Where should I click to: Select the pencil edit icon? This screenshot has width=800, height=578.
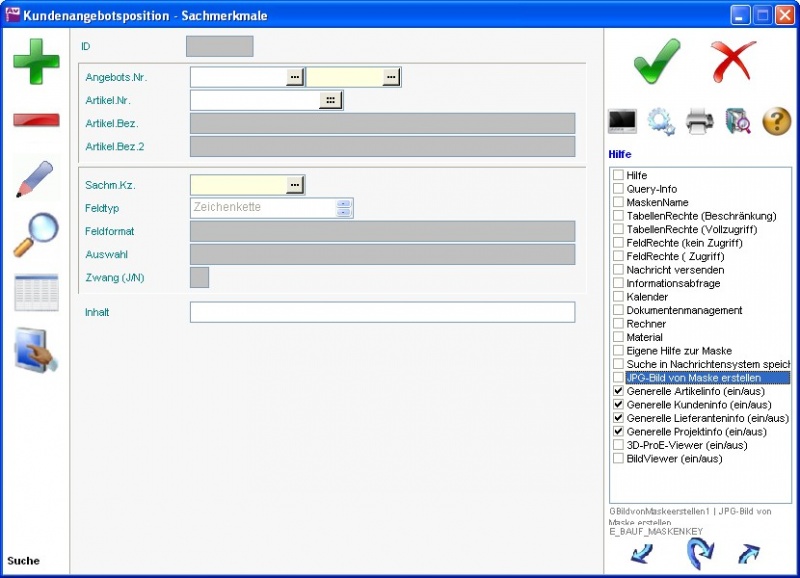tap(36, 179)
